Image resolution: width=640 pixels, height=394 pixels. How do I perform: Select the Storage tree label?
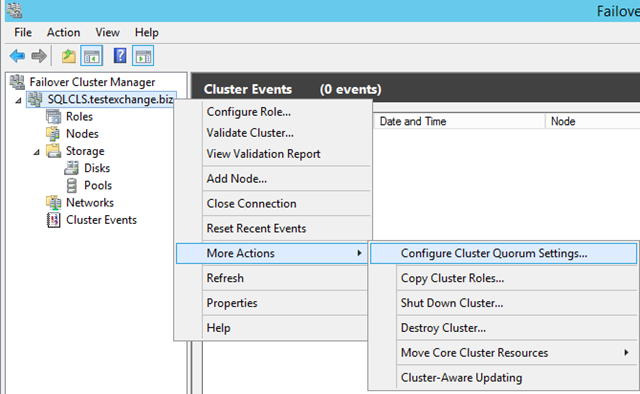coord(85,151)
